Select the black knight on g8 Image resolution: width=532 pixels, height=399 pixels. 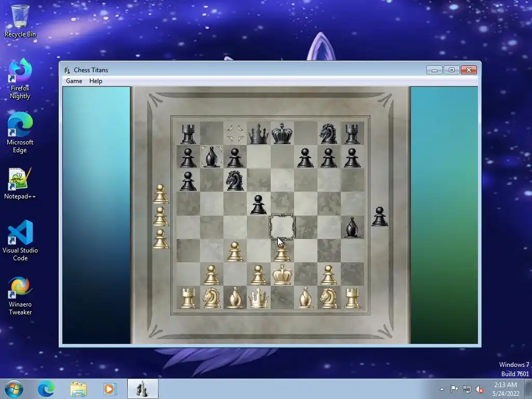[328, 134]
